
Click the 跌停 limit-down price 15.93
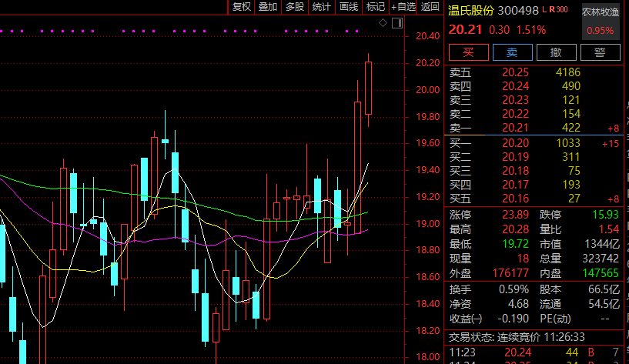606,215
